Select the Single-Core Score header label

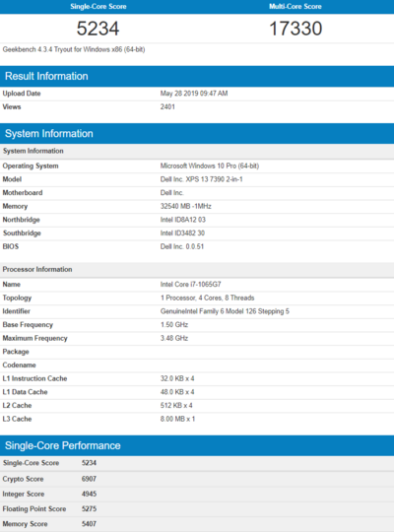tap(98, 7)
